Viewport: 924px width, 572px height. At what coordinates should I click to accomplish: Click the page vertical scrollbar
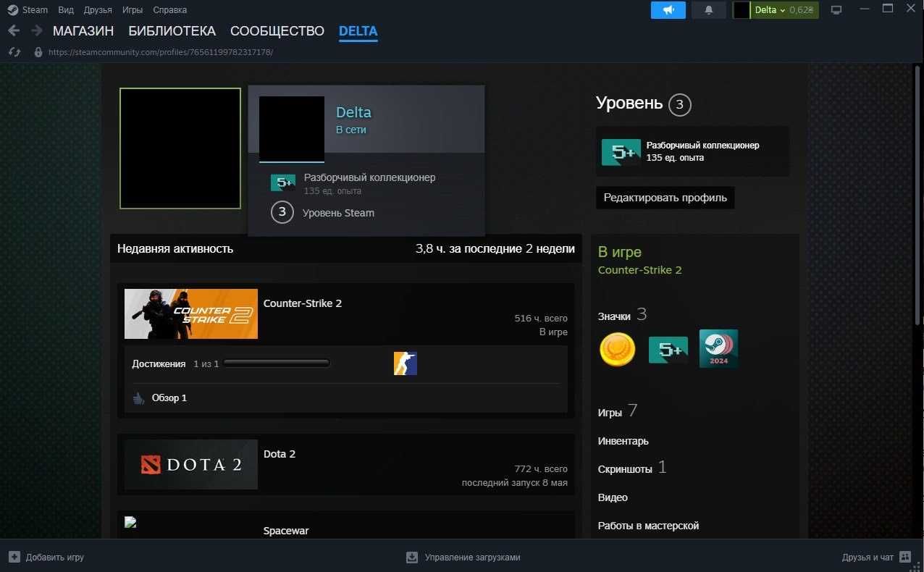click(919, 195)
